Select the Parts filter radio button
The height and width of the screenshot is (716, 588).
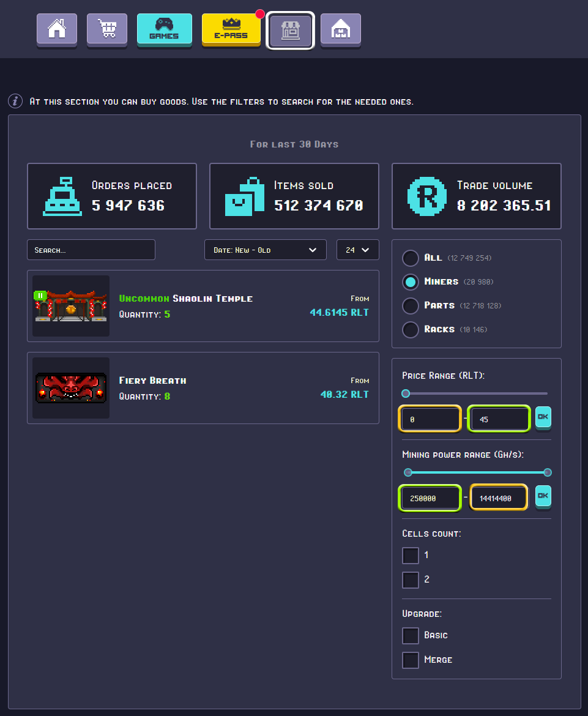pyautogui.click(x=411, y=305)
